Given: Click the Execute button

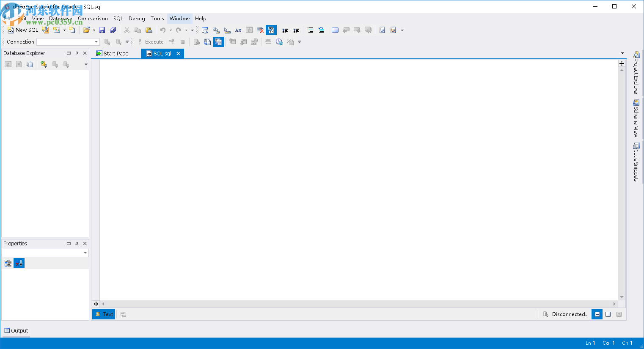Looking at the screenshot, I should [153, 41].
